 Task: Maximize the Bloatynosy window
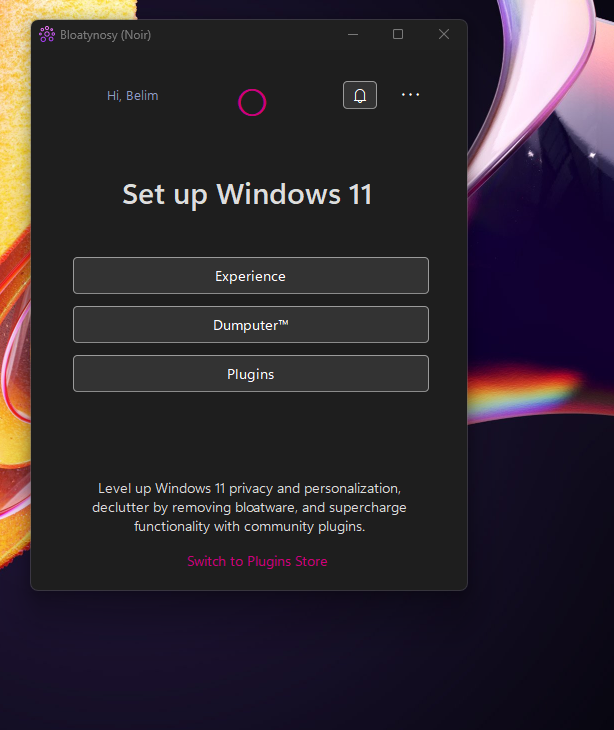click(398, 34)
